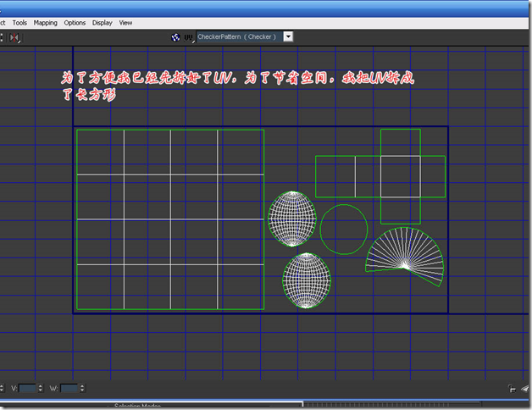Open the Display menu
Image resolution: width=532 pixels, height=410 pixels.
pyautogui.click(x=103, y=23)
